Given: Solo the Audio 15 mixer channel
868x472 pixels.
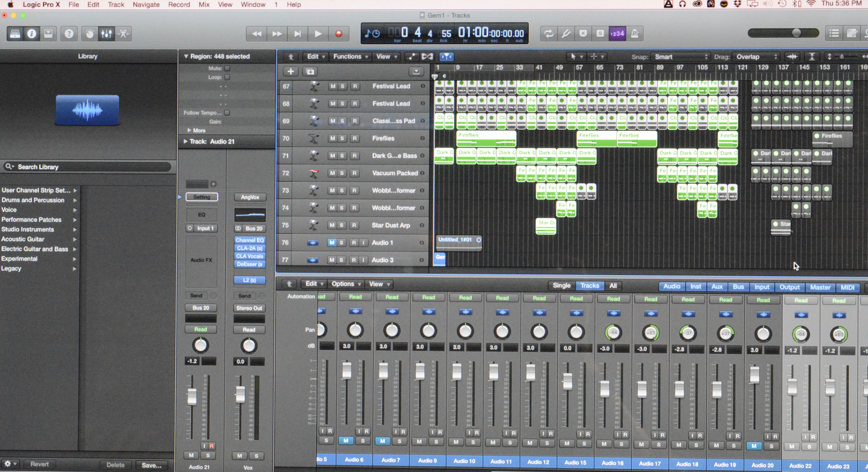Looking at the screenshot, I should coord(584,444).
